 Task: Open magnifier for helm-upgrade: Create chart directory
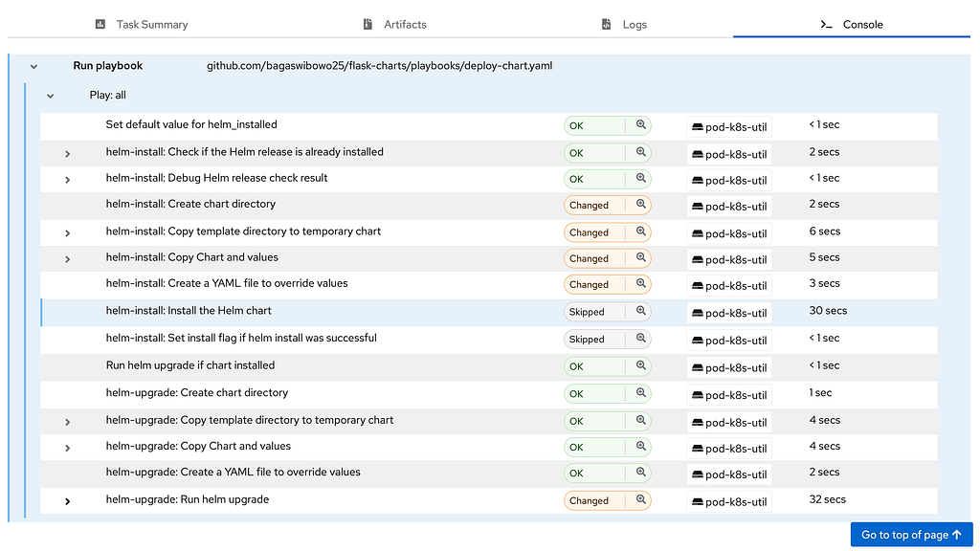[x=640, y=393]
